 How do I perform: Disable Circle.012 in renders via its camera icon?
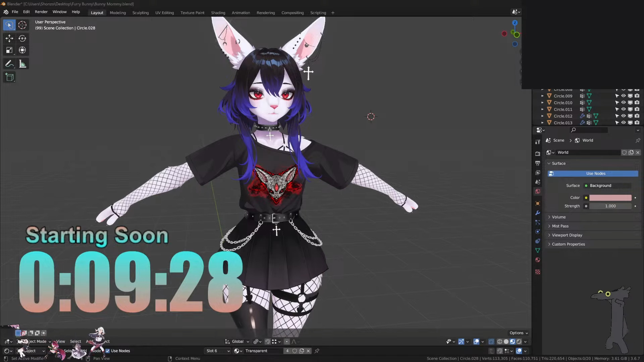pyautogui.click(x=637, y=116)
